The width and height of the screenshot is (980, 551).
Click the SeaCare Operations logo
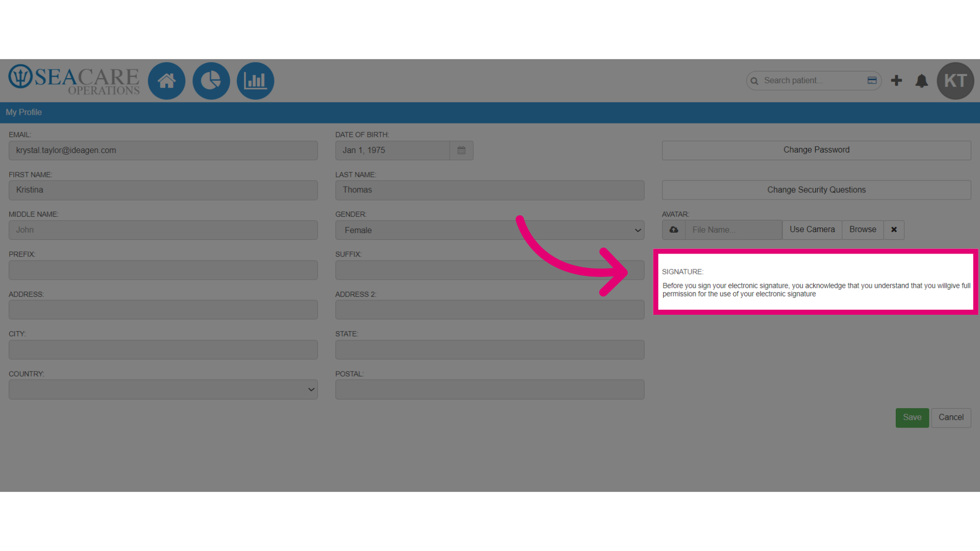click(74, 80)
